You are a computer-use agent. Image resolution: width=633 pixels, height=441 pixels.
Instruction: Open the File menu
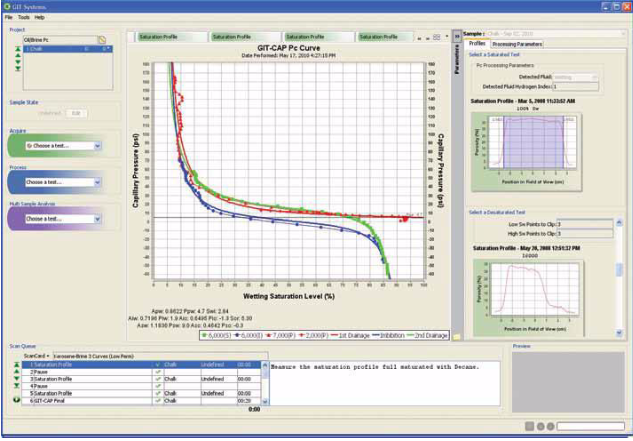(x=8, y=17)
